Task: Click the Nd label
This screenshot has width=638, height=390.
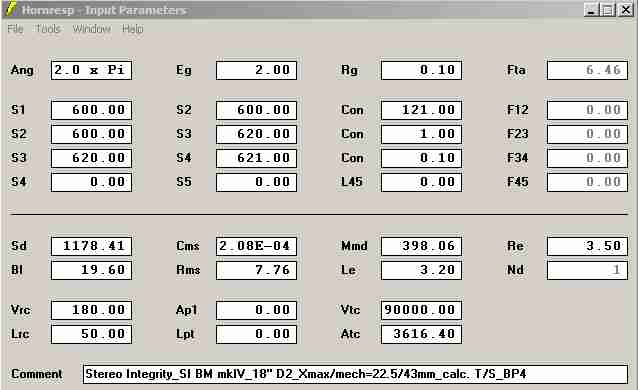Action: (x=515, y=270)
